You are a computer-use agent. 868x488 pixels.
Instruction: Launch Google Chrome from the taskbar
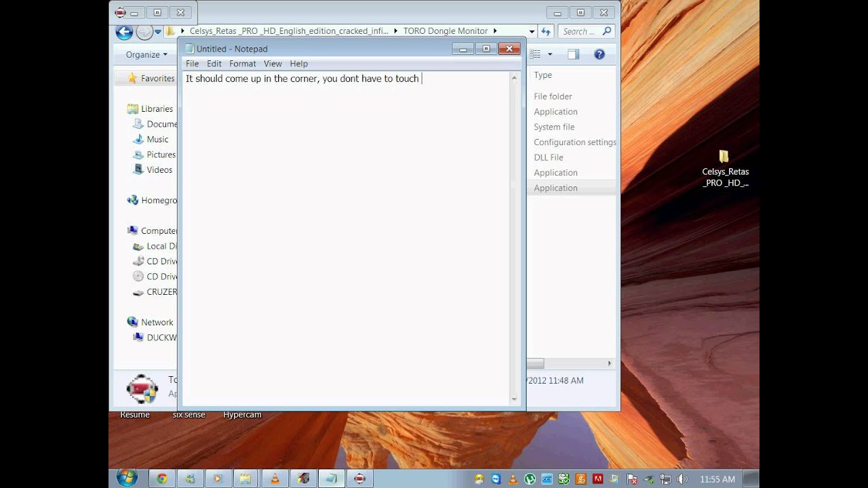point(161,479)
